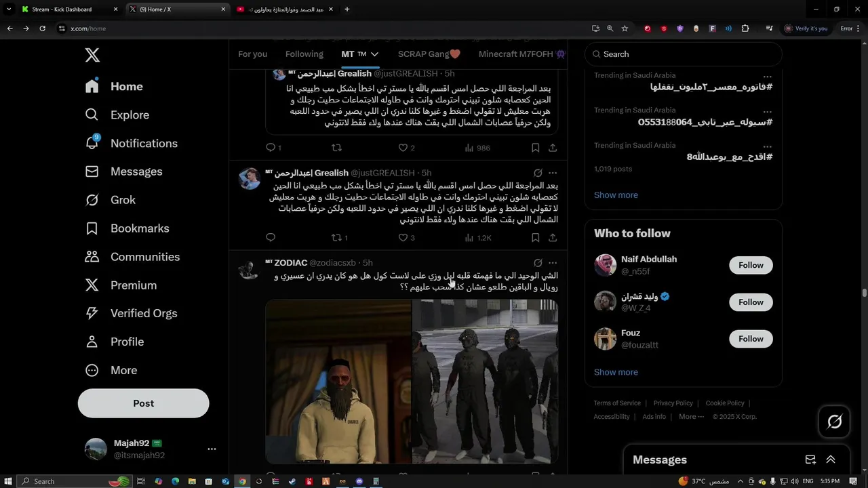
Task: Open Chrome tab search dropdown arrow
Action: [x=8, y=9]
